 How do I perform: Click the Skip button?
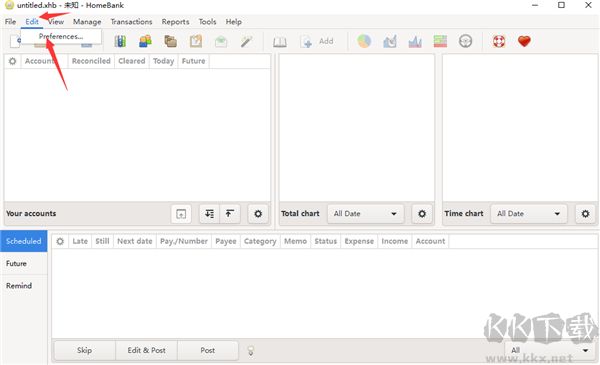click(x=84, y=350)
